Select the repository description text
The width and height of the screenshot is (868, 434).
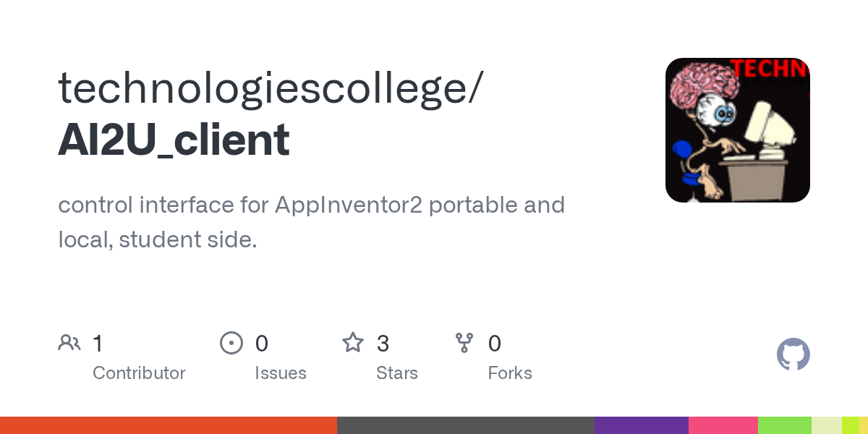[x=311, y=221]
